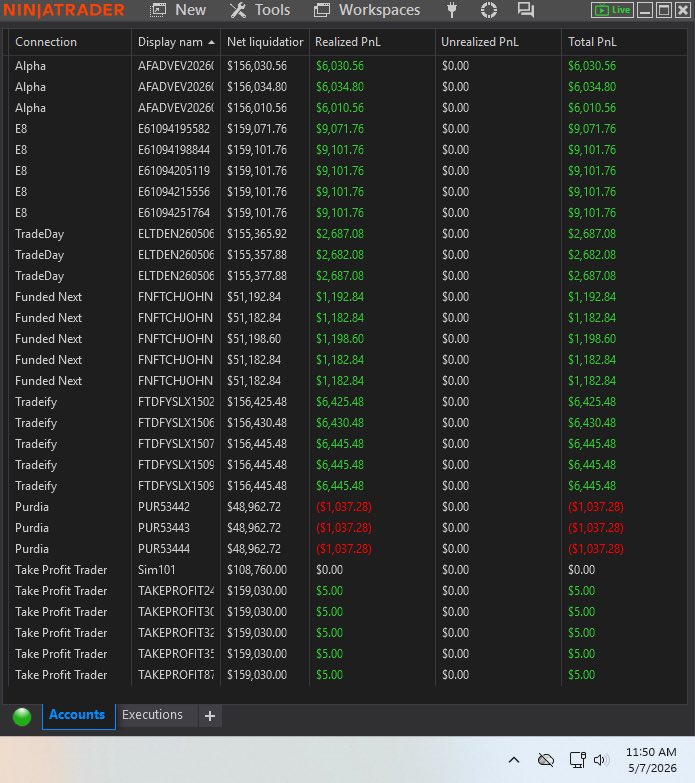
Task: Click the Connections plug icon
Action: [451, 10]
